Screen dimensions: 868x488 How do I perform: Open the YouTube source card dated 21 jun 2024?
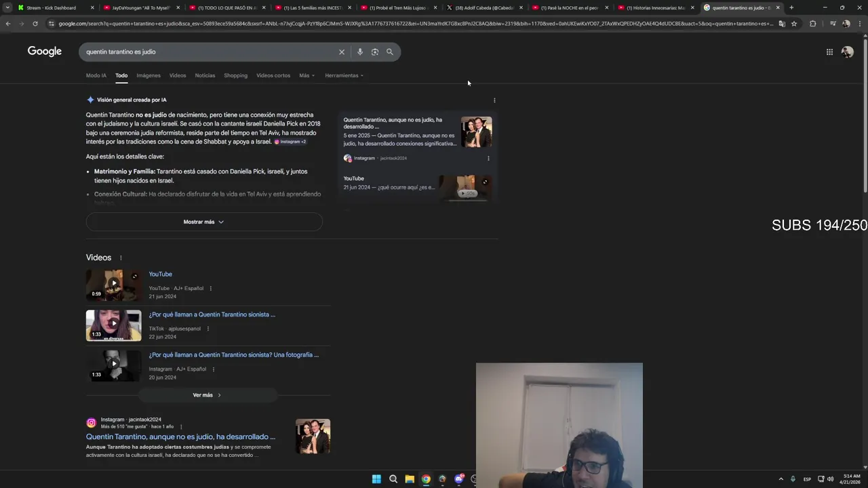pyautogui.click(x=418, y=186)
